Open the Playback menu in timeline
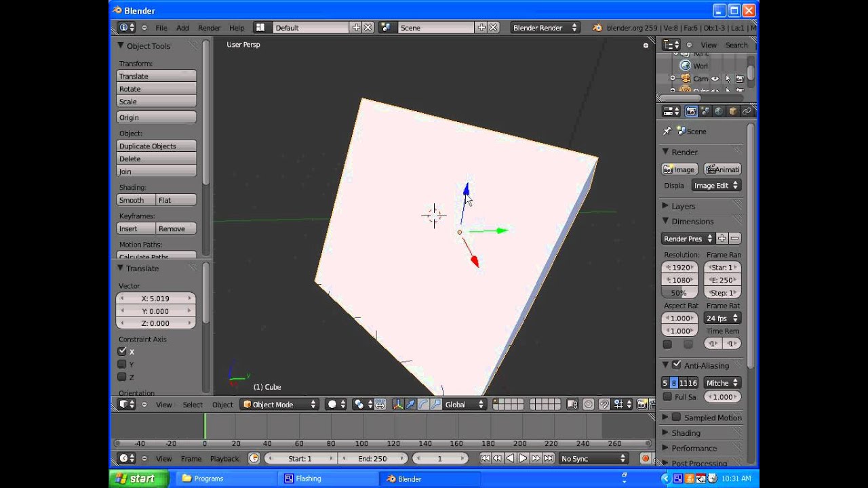This screenshot has width=868, height=488. 224,459
